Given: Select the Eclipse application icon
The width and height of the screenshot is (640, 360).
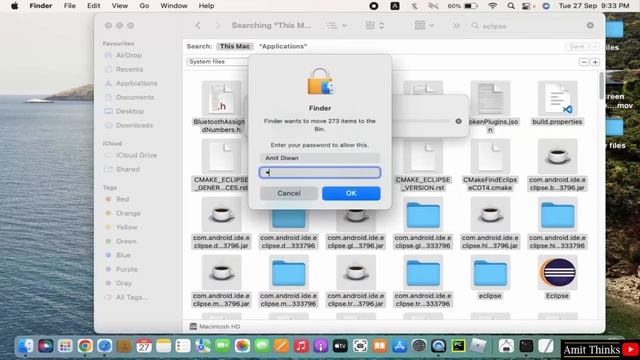Looking at the screenshot, I should pyautogui.click(x=558, y=273).
